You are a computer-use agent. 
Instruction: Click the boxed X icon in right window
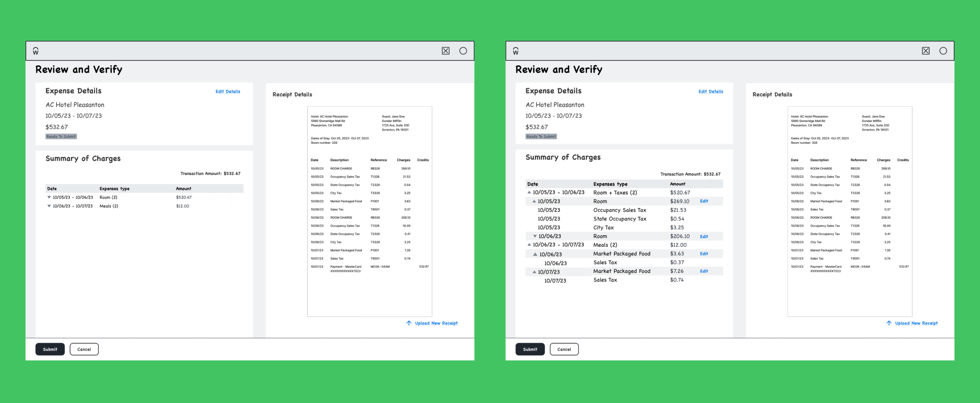(925, 51)
